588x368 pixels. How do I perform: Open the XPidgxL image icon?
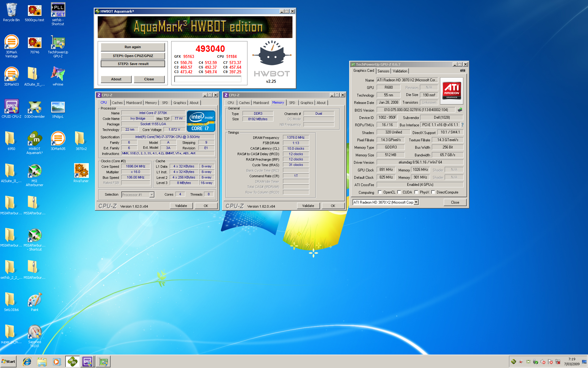coord(58,109)
